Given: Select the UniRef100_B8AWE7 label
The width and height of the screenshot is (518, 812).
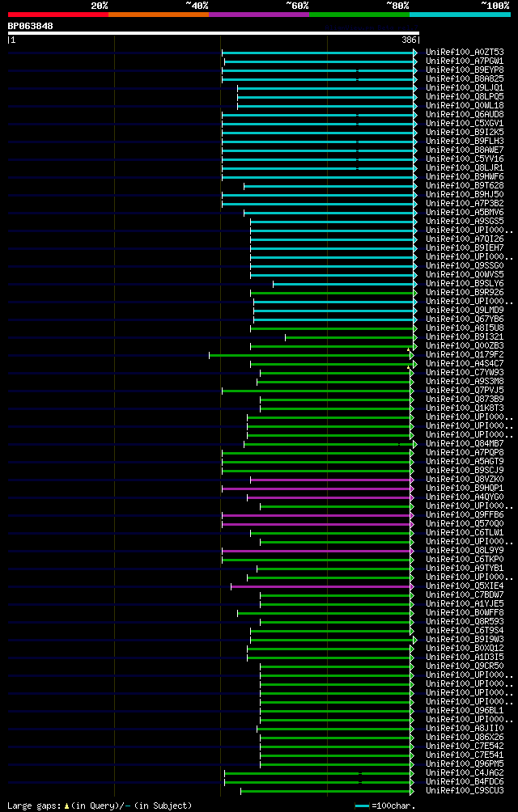Looking at the screenshot, I should point(465,150).
